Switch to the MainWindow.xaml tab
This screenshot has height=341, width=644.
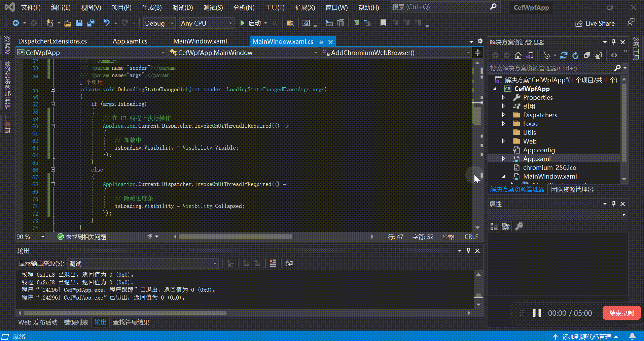(200, 41)
